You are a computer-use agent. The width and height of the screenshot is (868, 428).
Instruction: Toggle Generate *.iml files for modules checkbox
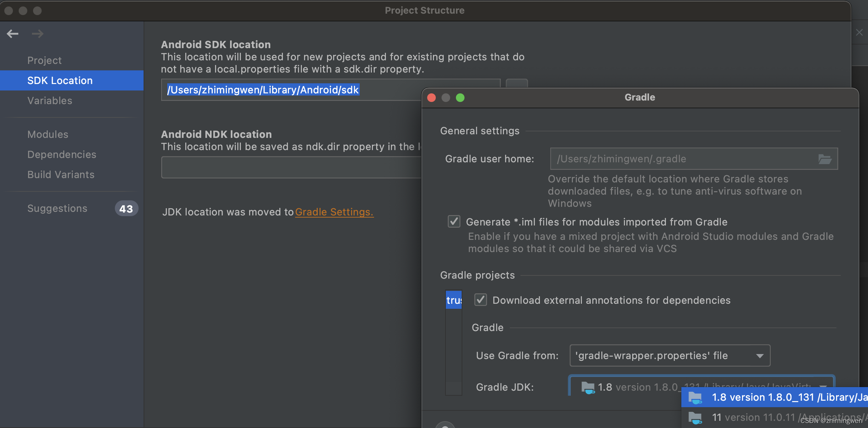pyautogui.click(x=453, y=222)
